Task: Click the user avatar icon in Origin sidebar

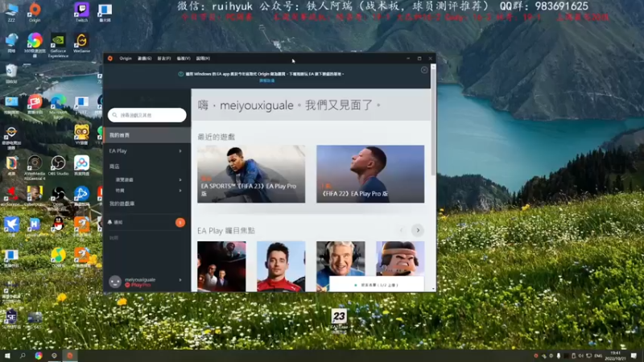Action: [x=115, y=282]
